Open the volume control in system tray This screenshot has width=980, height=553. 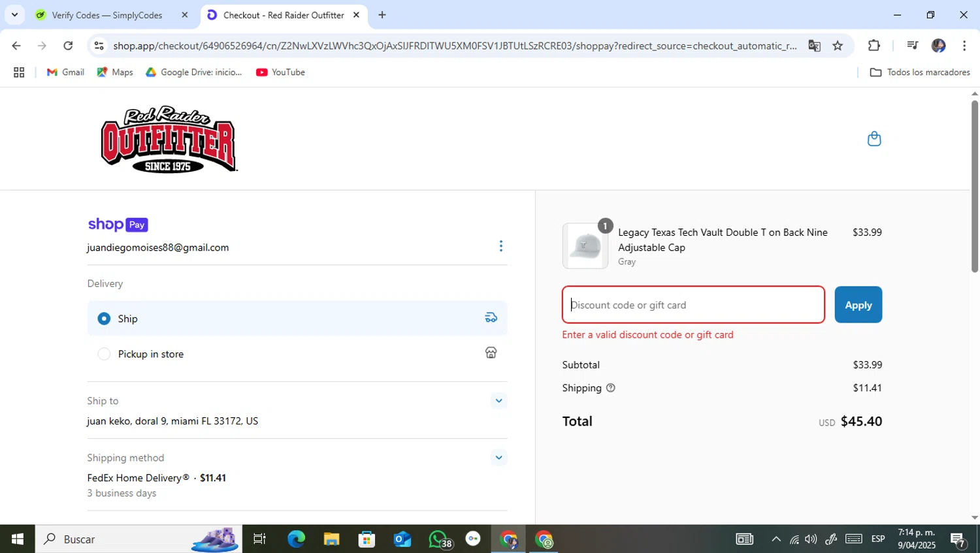(811, 539)
